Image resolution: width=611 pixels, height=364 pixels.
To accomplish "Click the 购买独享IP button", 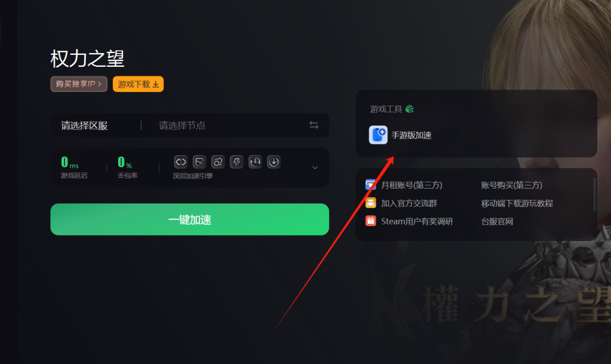I will pyautogui.click(x=79, y=84).
